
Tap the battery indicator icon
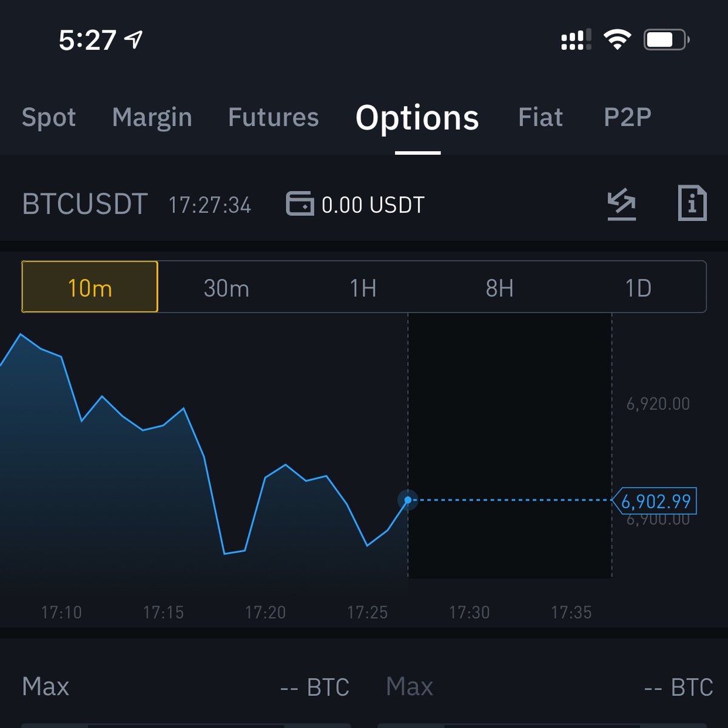[x=666, y=40]
